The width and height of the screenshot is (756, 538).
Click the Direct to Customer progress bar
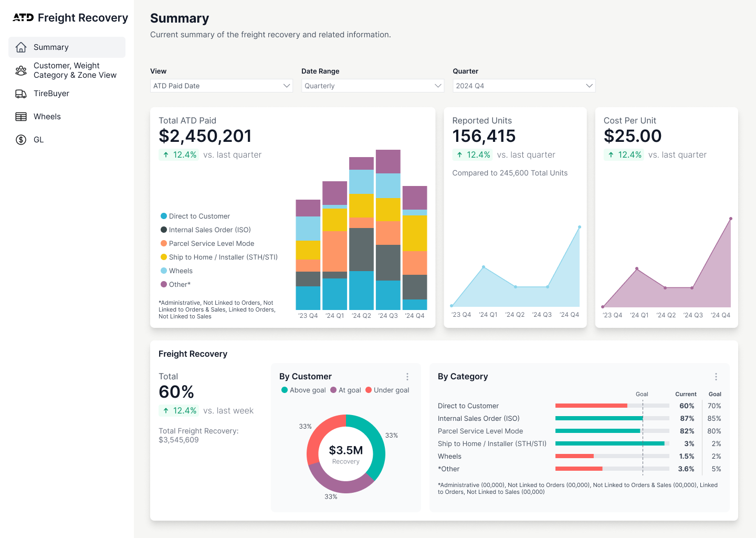point(612,406)
